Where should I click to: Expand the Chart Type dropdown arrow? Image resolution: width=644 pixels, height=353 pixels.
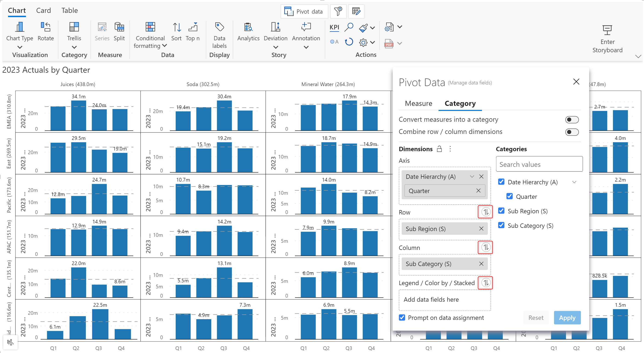pyautogui.click(x=20, y=47)
